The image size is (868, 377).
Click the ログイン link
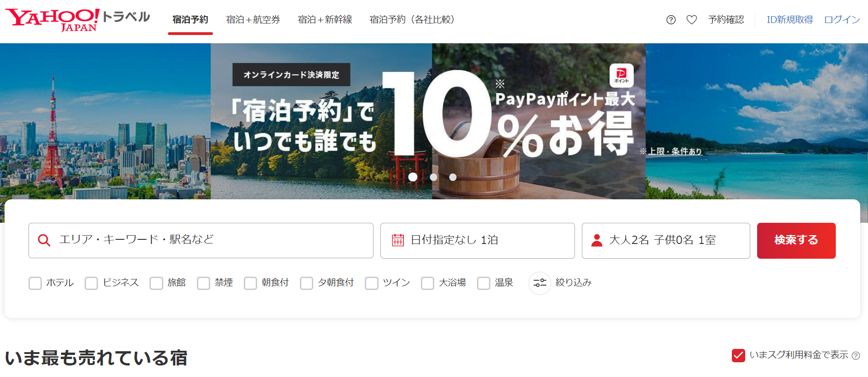tap(841, 20)
